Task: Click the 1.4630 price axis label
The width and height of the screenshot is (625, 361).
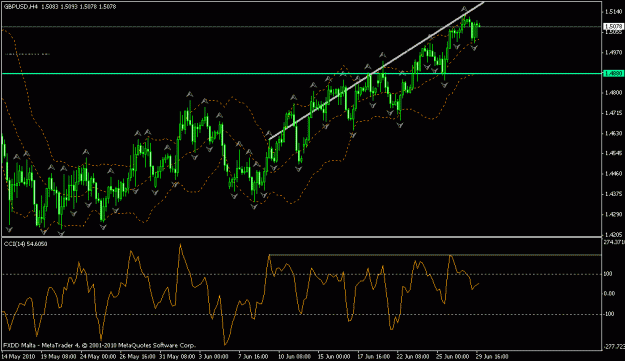Action: click(x=613, y=133)
